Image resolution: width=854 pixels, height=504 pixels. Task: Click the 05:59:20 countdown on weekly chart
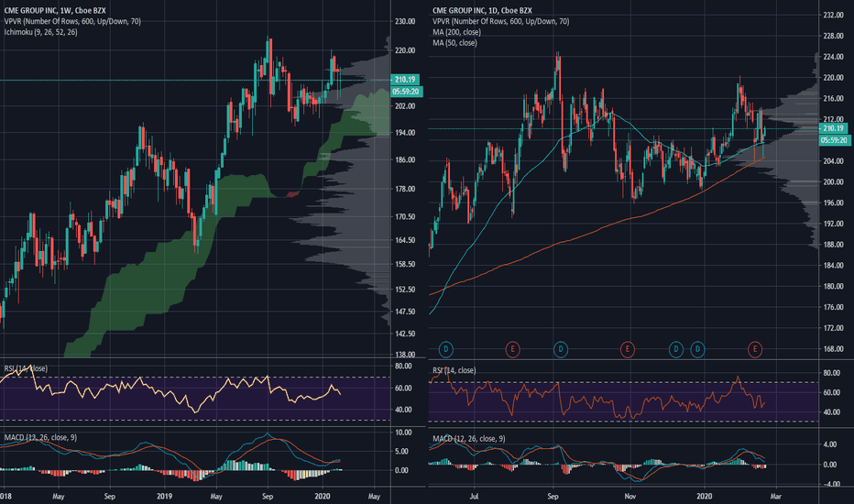[406, 92]
